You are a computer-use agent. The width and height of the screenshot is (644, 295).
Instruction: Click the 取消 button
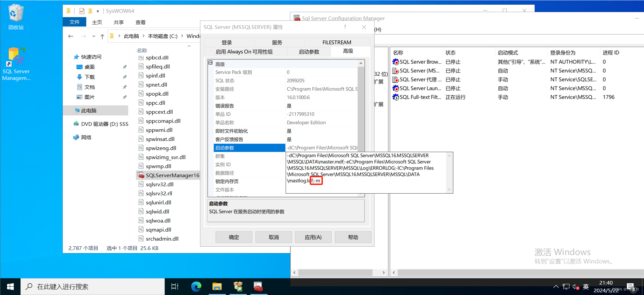[274, 237]
